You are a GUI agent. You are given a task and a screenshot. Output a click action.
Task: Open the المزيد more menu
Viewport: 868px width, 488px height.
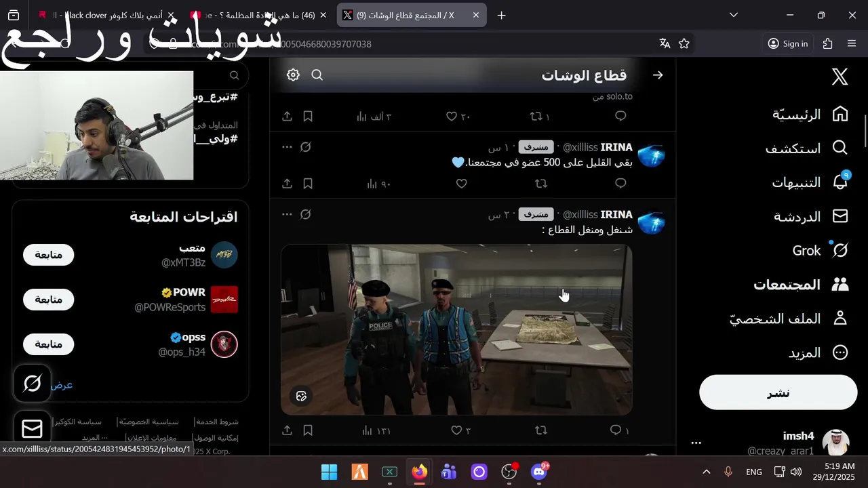(818, 352)
